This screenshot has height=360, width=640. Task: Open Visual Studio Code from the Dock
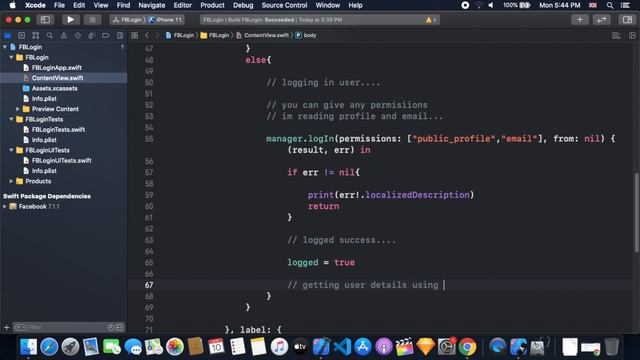coord(342,347)
